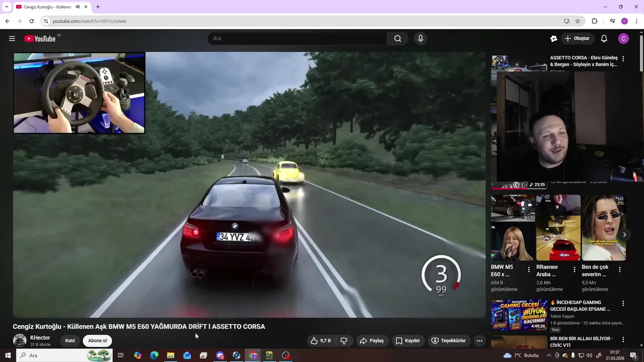
Task: Open İNCEHESAP GAMING GECESİ BAŞLADI video title
Action: [580, 306]
